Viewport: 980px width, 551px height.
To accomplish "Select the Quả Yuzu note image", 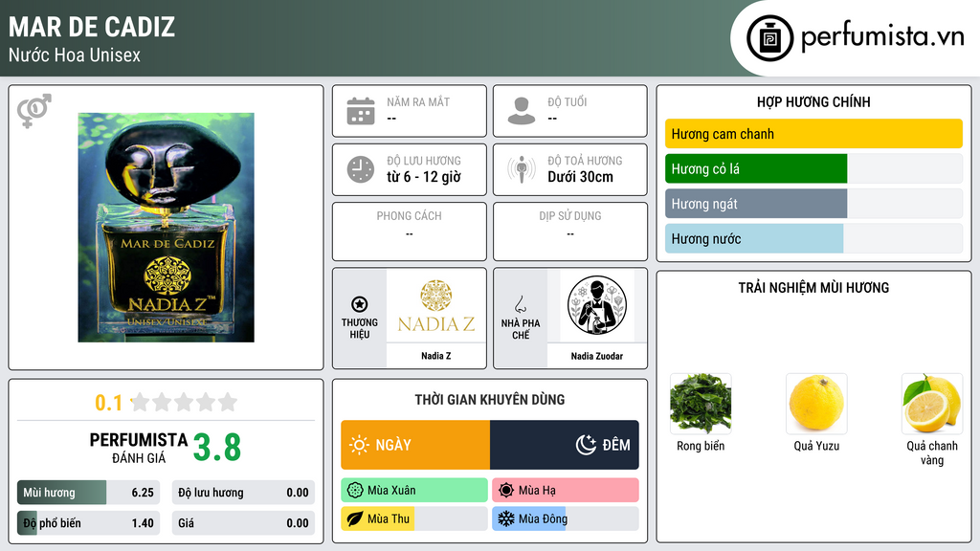I will pyautogui.click(x=816, y=404).
